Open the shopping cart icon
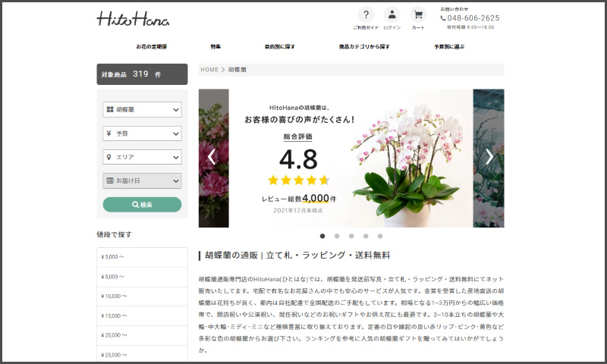 click(418, 15)
